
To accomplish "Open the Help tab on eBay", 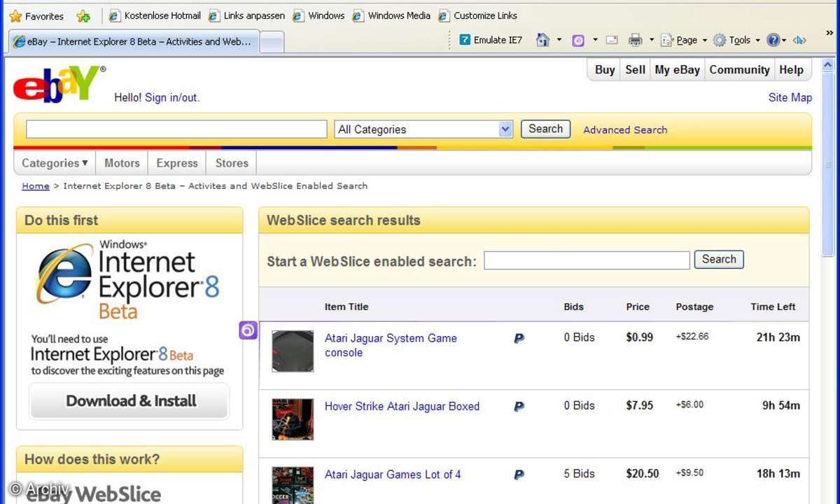I will click(791, 69).
